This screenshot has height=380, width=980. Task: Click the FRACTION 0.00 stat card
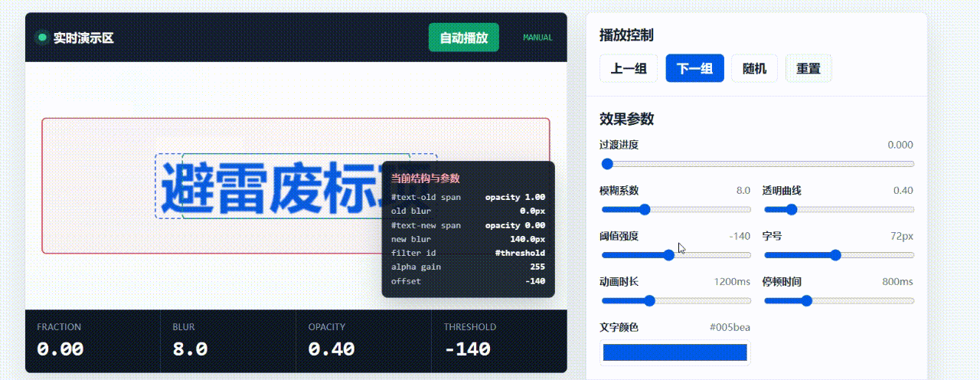tap(93, 341)
